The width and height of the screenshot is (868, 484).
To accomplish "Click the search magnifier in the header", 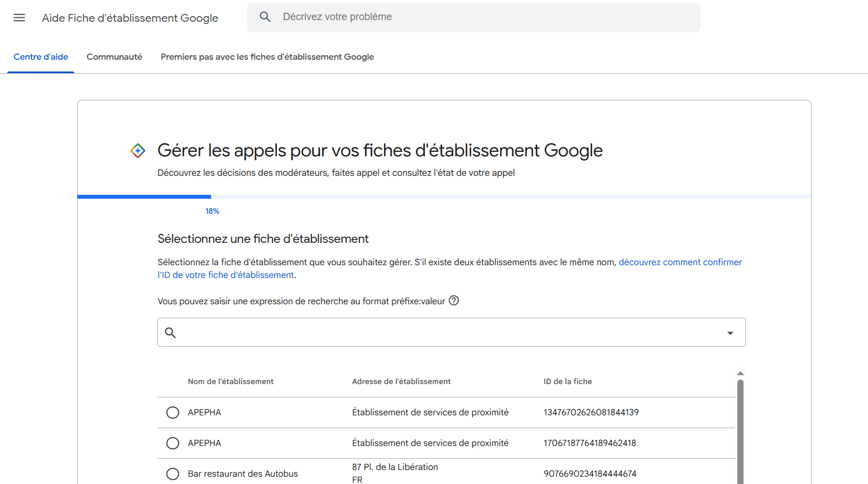I will point(265,17).
